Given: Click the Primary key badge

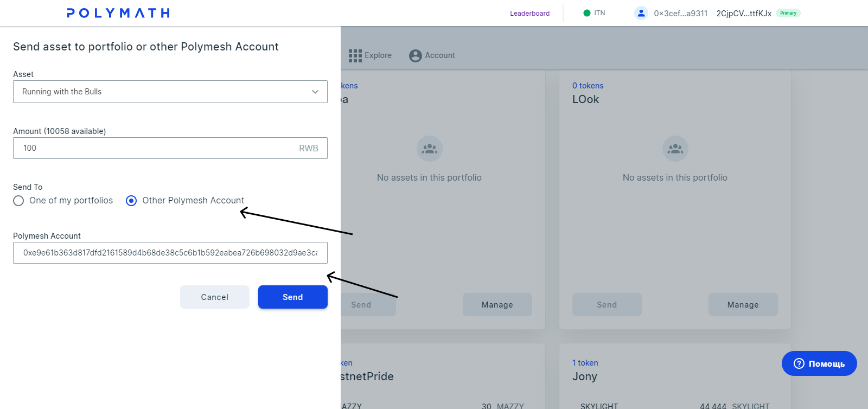Looking at the screenshot, I should pos(788,13).
